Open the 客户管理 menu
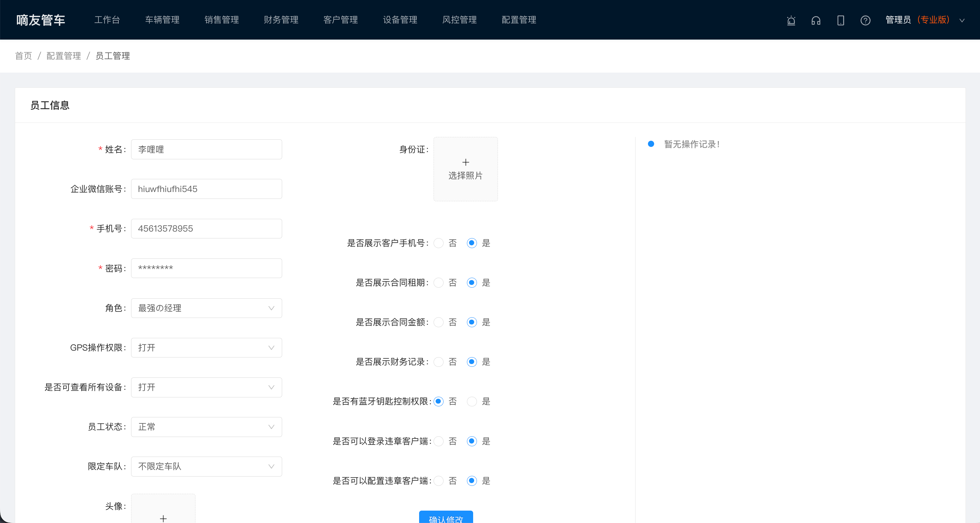Viewport: 980px width, 523px height. tap(341, 20)
